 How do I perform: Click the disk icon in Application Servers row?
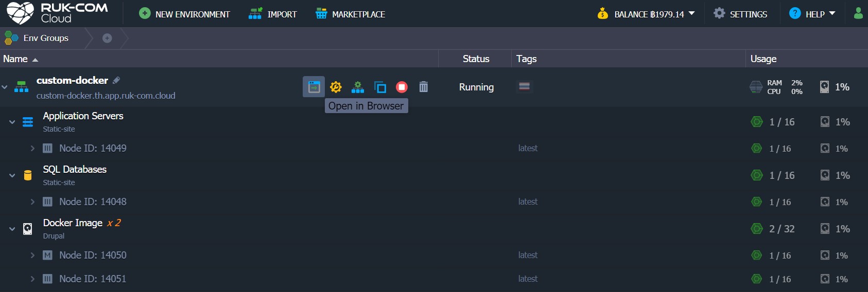pyautogui.click(x=825, y=122)
